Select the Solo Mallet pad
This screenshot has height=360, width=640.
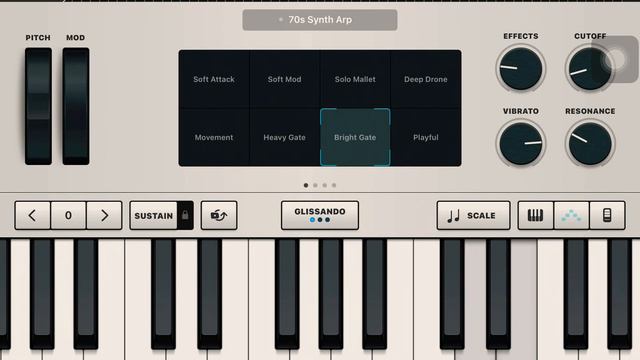pyautogui.click(x=355, y=79)
